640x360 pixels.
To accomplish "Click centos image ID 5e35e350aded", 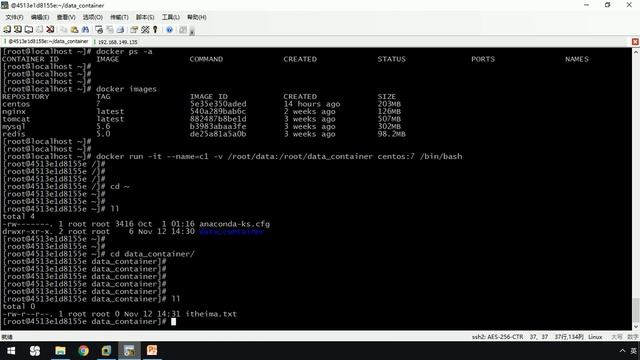I will pyautogui.click(x=218, y=104).
